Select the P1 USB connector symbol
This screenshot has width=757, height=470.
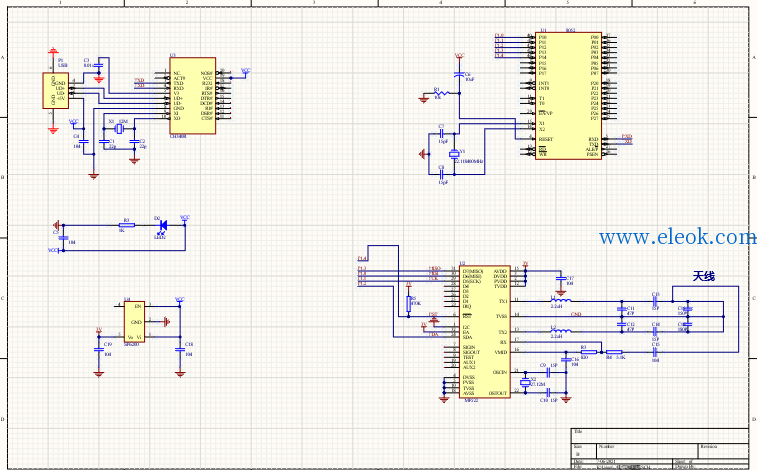[56, 91]
